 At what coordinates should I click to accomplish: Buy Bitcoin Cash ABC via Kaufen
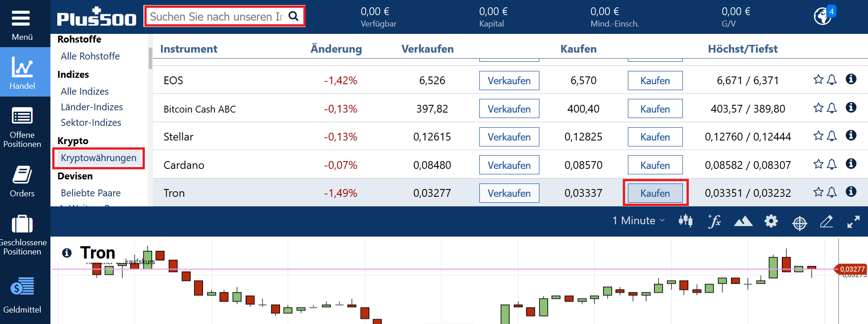click(x=655, y=109)
